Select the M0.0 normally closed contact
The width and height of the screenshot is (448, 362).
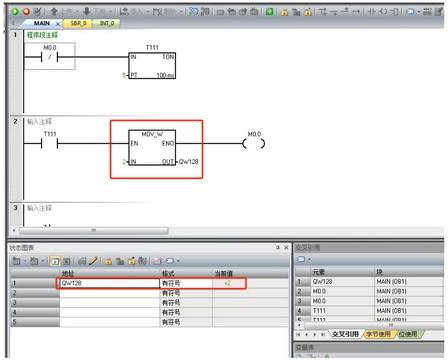click(49, 57)
